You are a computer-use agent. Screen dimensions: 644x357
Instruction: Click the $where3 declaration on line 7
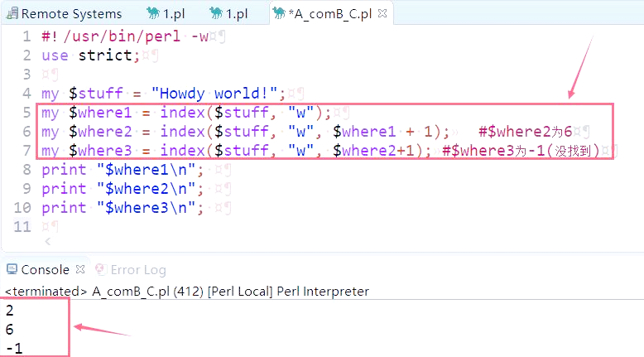(x=100, y=151)
